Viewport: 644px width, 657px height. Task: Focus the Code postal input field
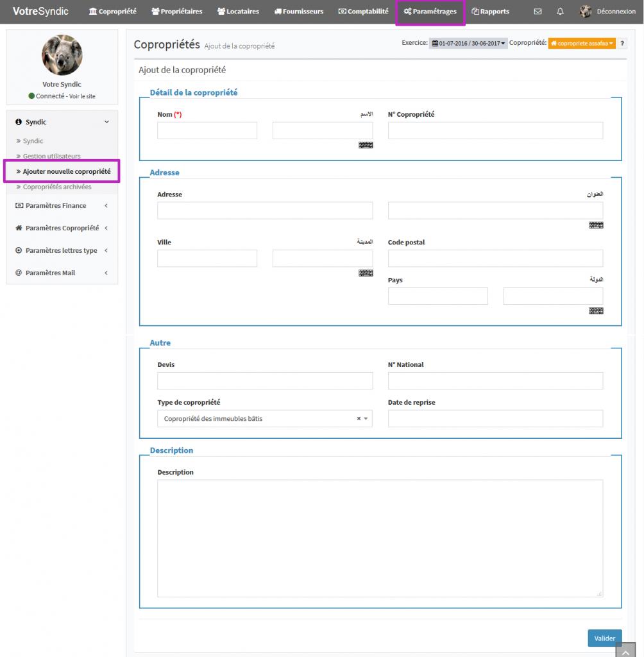pos(495,258)
